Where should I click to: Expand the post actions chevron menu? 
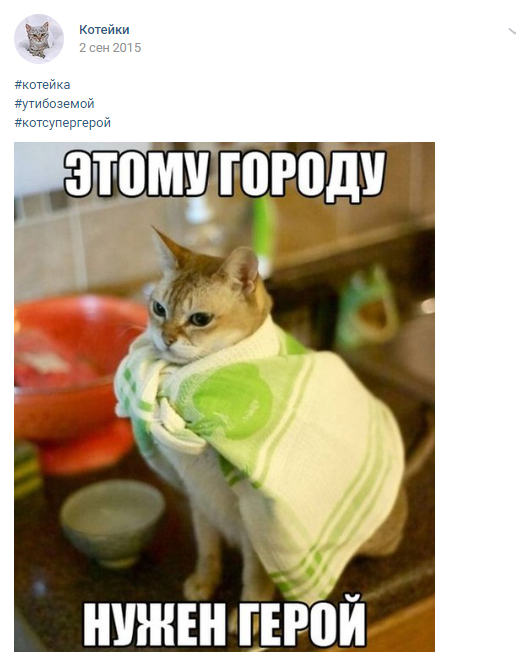(x=512, y=31)
